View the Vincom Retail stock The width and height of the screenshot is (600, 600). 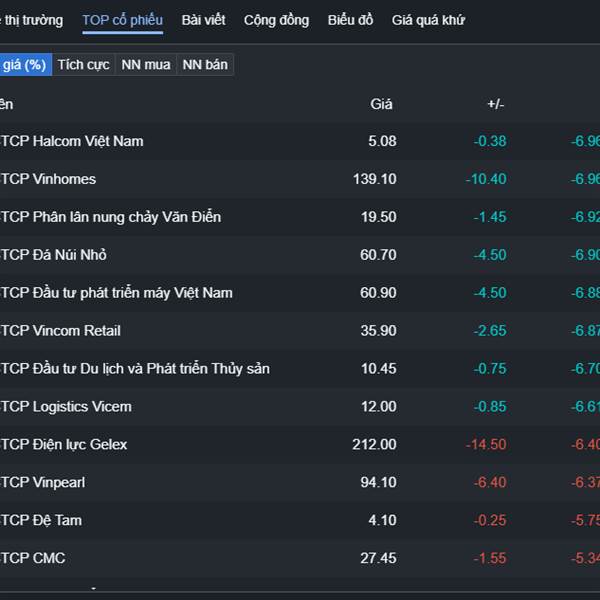(x=61, y=331)
